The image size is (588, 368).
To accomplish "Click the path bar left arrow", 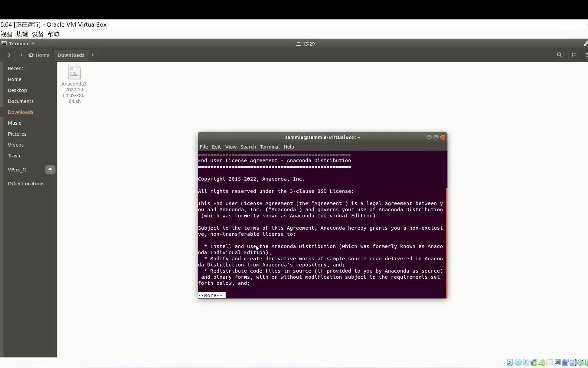I will click(21, 55).
